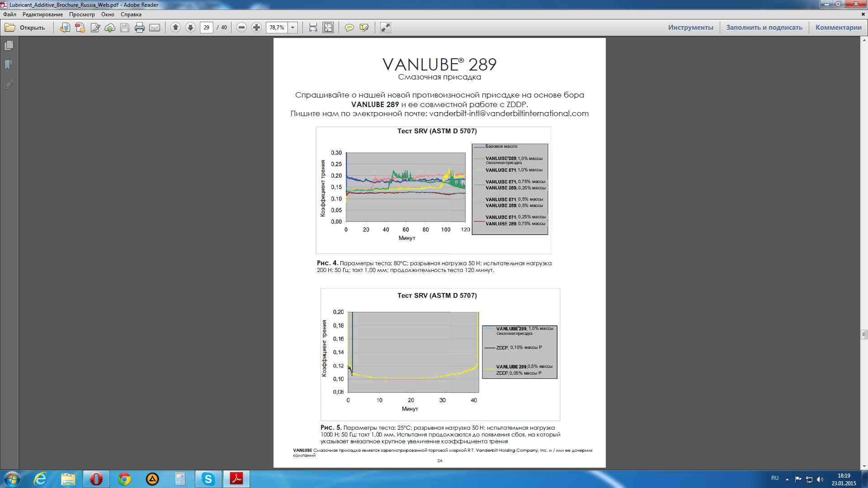The width and height of the screenshot is (868, 488).
Task: Click the email address vanderbilt-intl@vanderbiltinternational.com
Action: pyautogui.click(x=509, y=113)
